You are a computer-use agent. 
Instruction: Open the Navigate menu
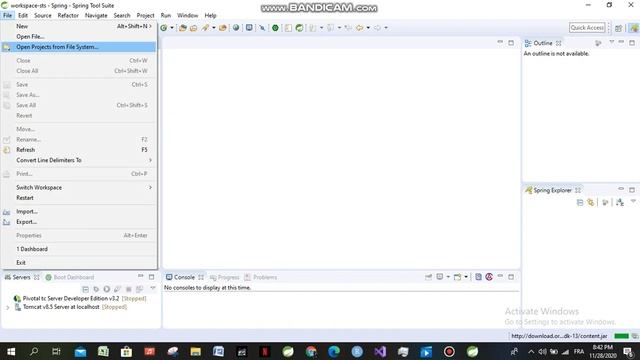pos(96,16)
